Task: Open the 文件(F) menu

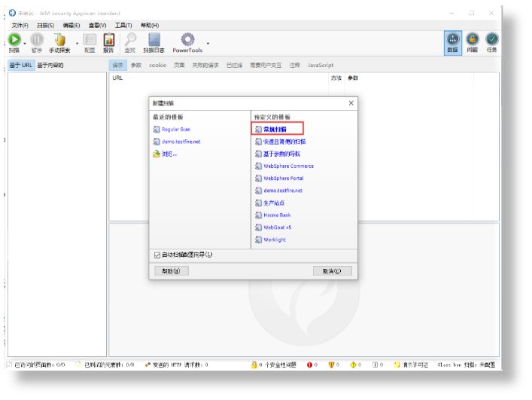Action: [x=20, y=25]
